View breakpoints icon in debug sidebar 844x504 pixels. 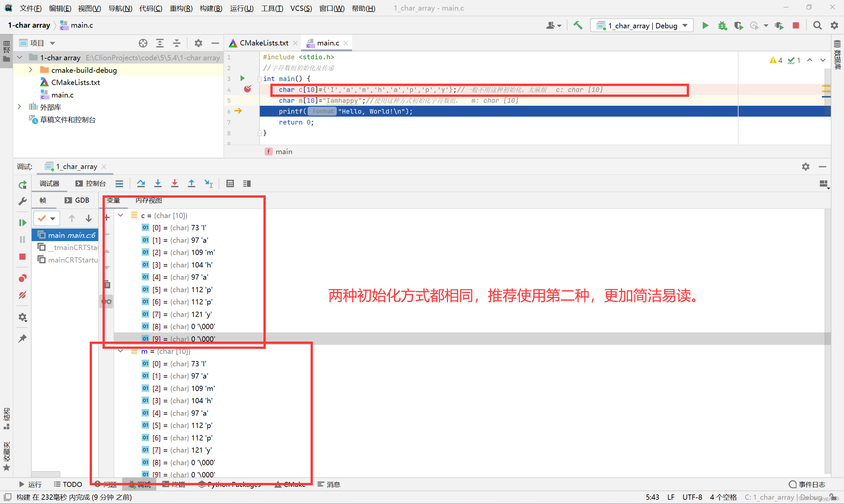click(x=22, y=278)
